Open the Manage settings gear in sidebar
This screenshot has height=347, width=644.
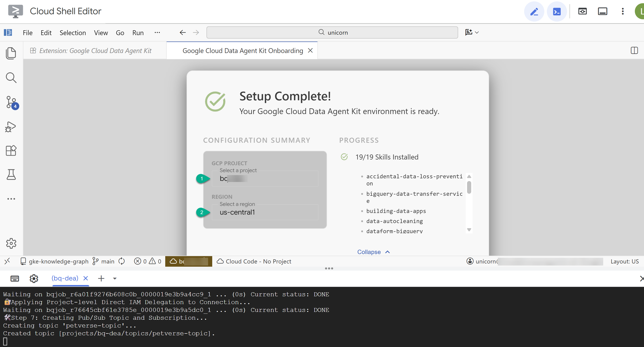click(11, 243)
